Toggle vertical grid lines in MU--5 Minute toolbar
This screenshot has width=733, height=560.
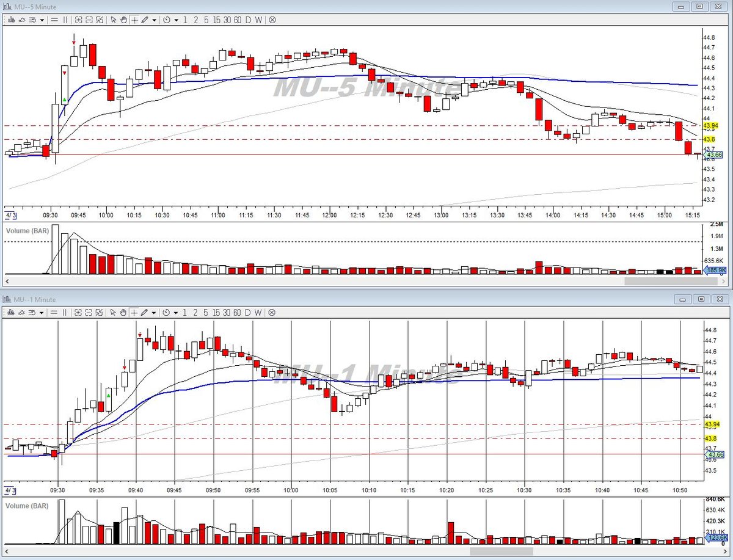coord(65,20)
